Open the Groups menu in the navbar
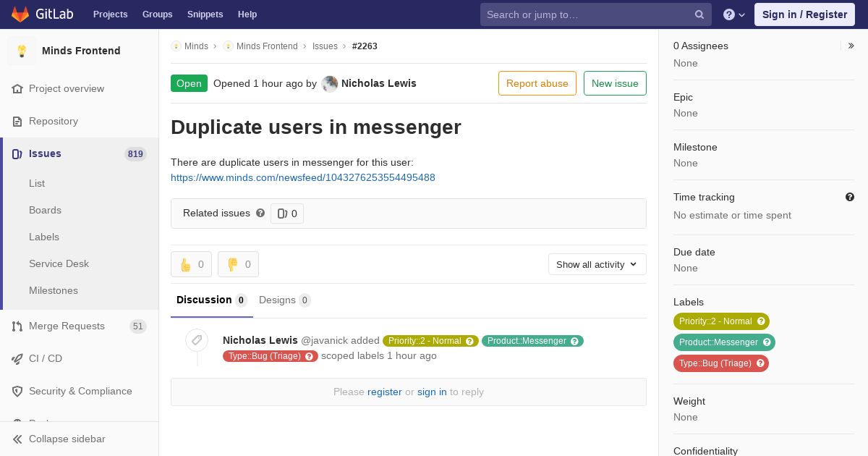 tap(157, 14)
